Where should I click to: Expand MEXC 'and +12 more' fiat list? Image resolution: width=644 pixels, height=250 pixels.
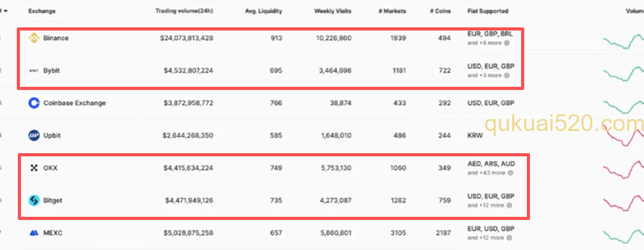click(486, 238)
